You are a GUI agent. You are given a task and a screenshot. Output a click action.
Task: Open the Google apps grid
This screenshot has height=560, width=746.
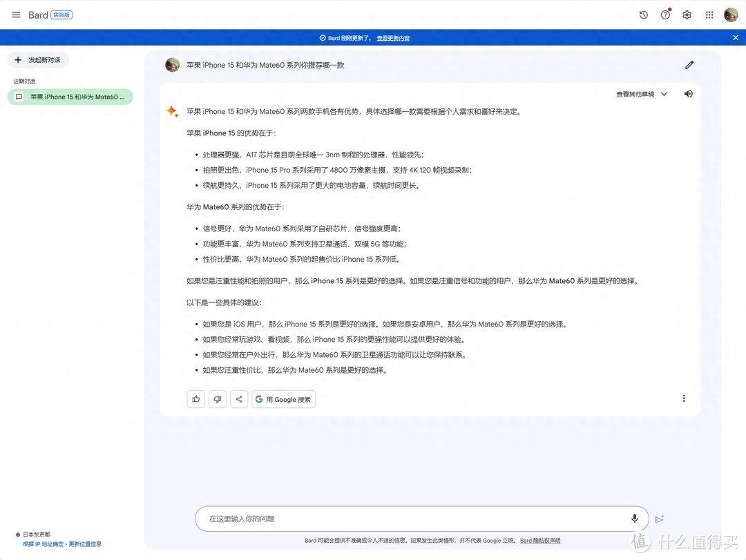(709, 15)
